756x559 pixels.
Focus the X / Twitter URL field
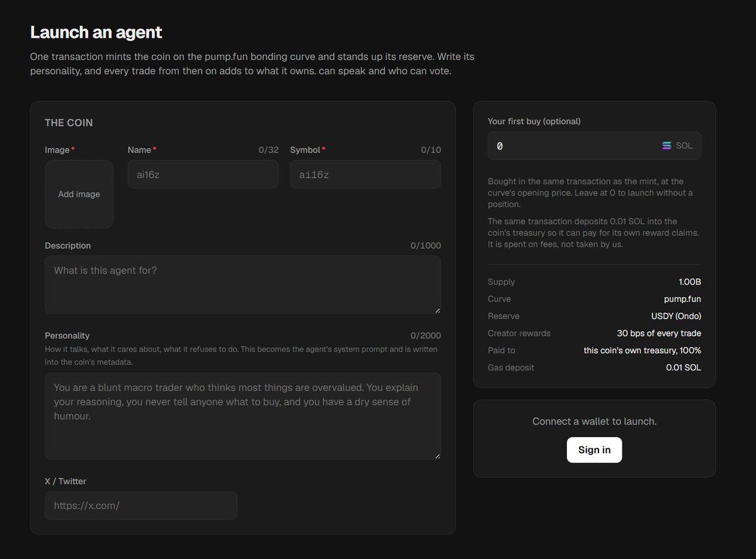(141, 505)
